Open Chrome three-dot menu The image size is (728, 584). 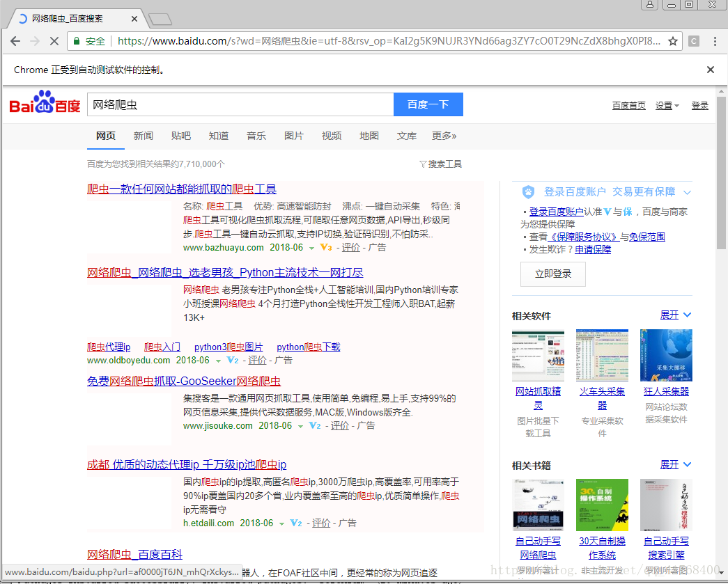click(715, 41)
